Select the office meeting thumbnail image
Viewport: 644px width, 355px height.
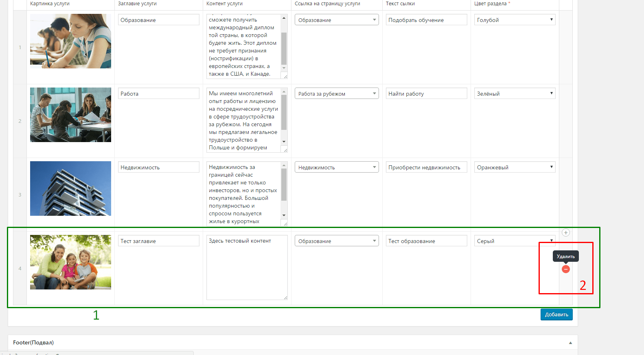[x=70, y=115]
